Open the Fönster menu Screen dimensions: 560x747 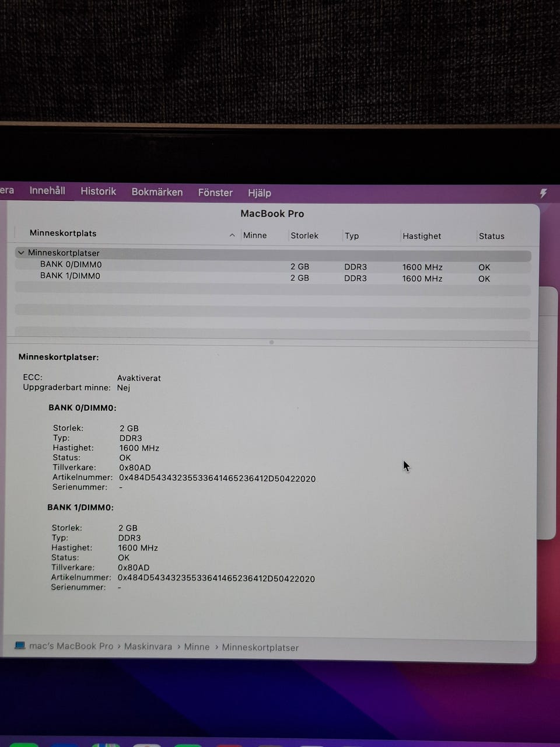[x=215, y=193]
